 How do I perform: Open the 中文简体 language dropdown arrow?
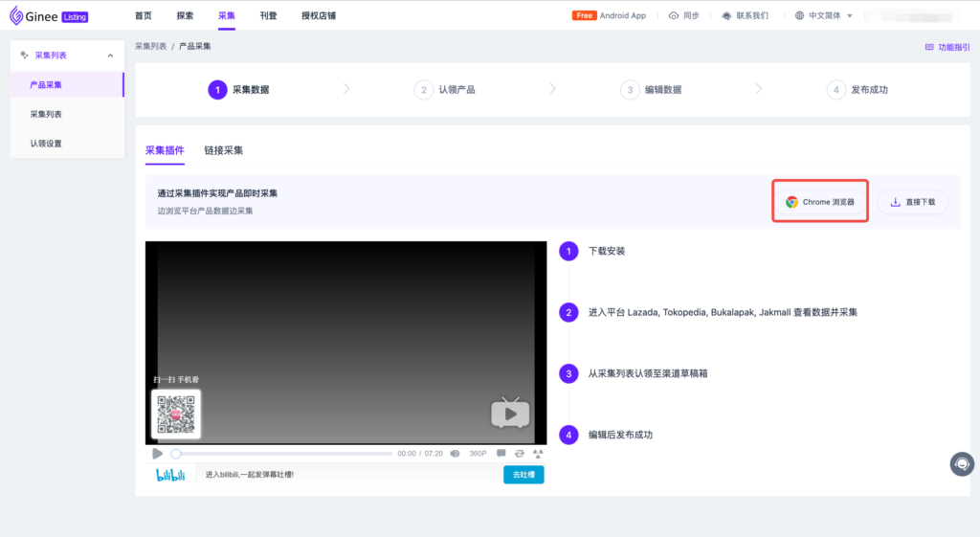click(850, 16)
